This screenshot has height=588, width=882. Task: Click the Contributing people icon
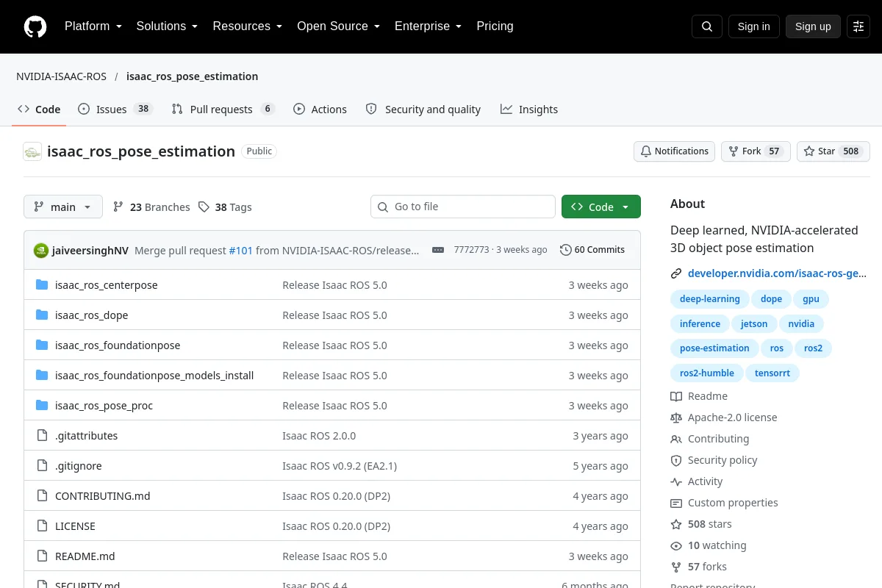676,439
